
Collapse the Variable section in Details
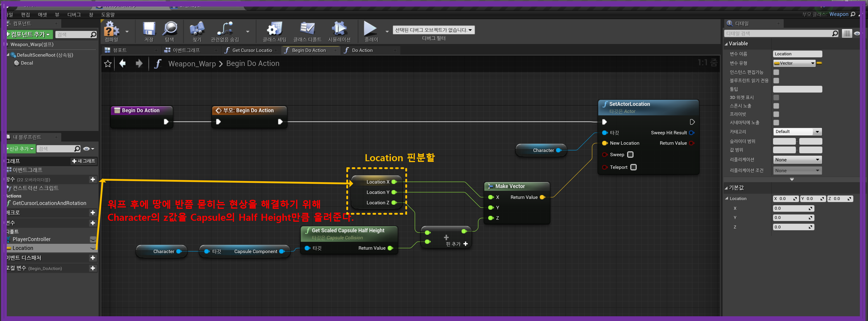click(726, 44)
